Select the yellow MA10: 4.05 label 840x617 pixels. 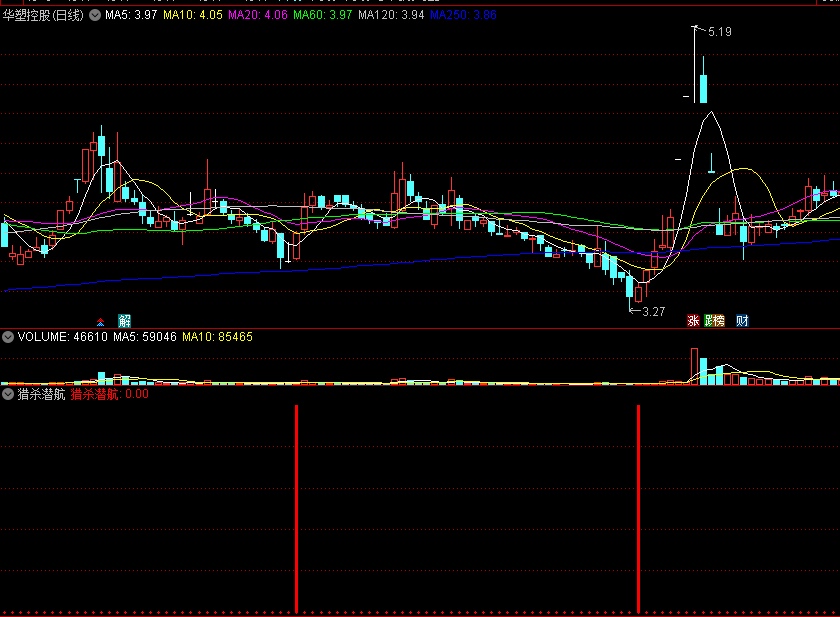point(193,15)
